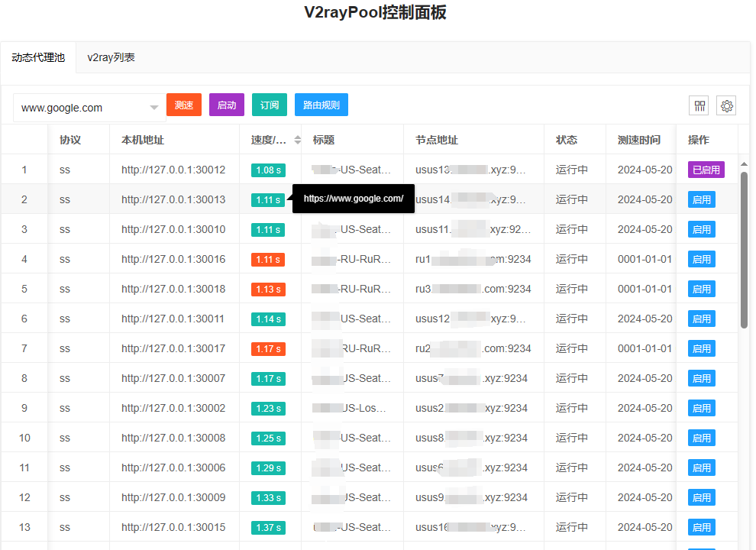756x550 pixels.
Task: Click the purple 启动 button
Action: tap(227, 105)
